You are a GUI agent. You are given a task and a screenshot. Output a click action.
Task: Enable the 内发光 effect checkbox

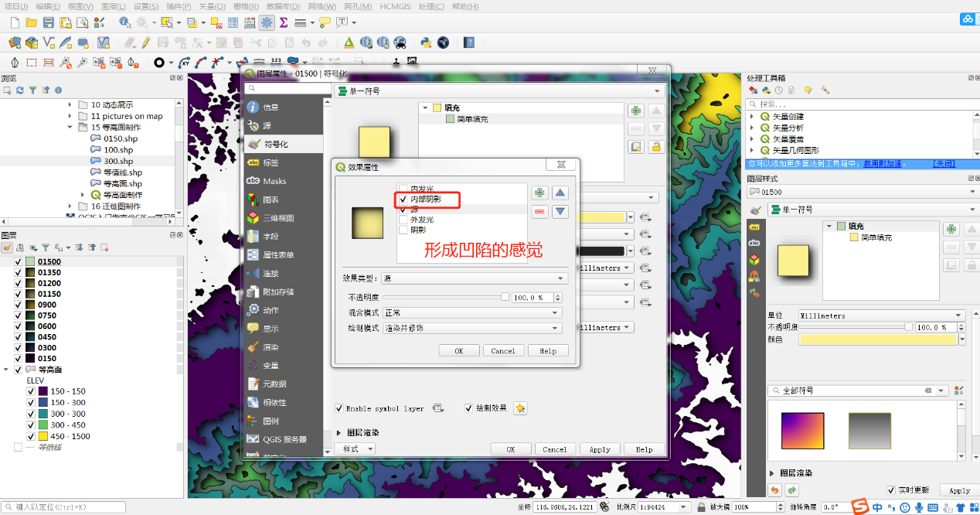(403, 189)
